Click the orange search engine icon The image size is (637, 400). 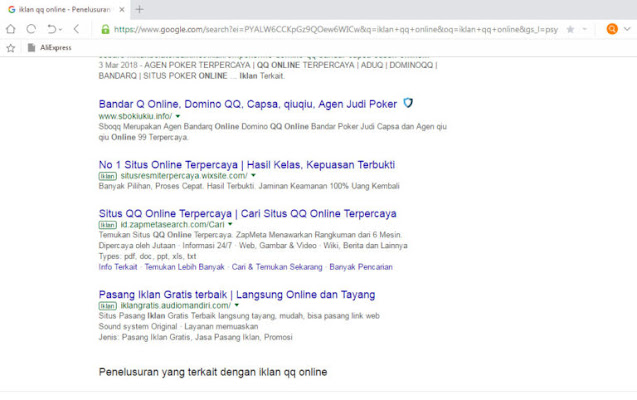(612, 29)
